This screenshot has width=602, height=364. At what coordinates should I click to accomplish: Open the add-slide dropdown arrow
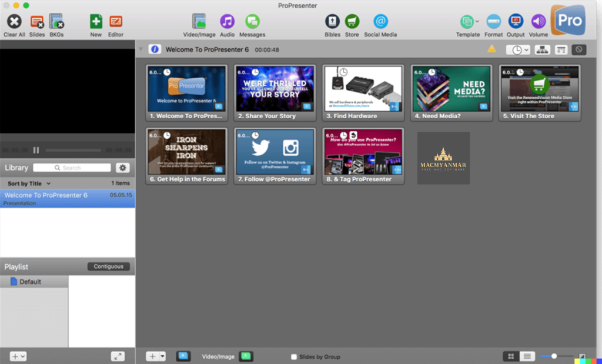pos(162,356)
